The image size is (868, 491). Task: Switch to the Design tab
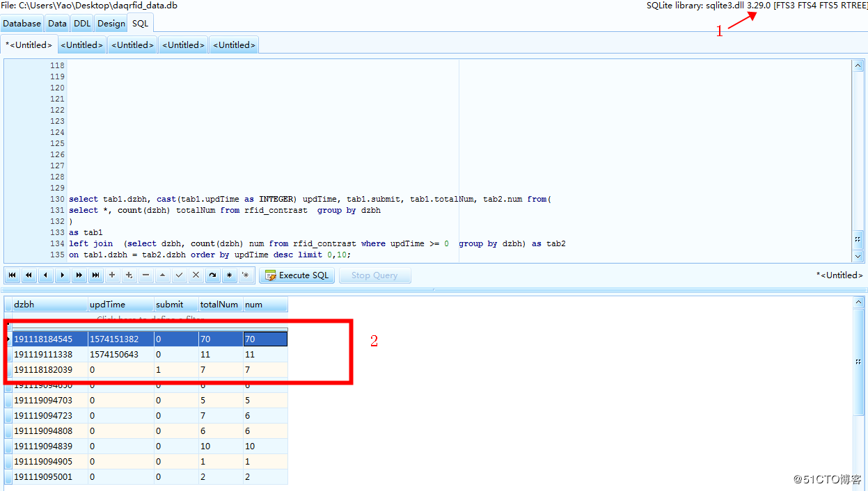111,23
